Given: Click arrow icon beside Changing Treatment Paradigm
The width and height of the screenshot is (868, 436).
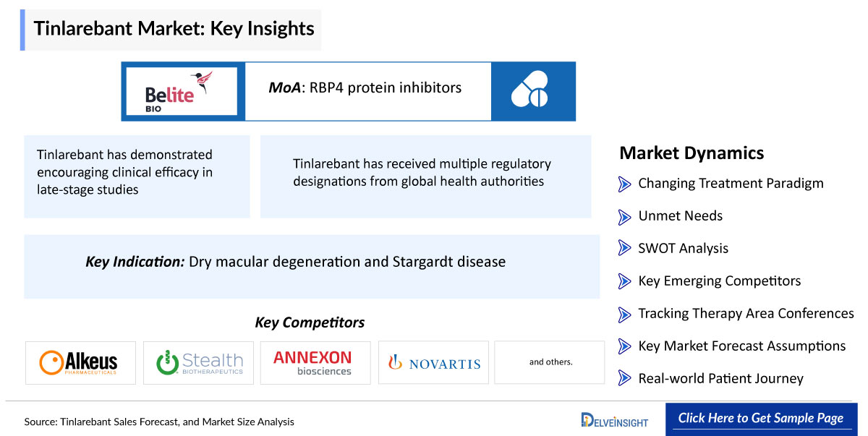Looking at the screenshot, I should coord(624,184).
